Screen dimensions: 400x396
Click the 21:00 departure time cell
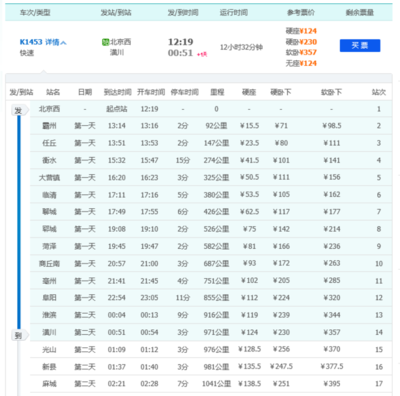coord(149,264)
